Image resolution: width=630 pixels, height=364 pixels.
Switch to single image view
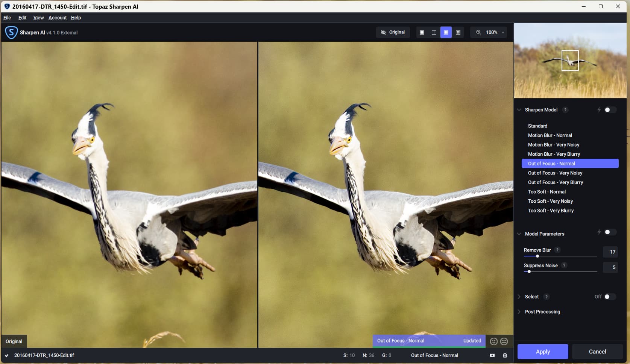tap(422, 32)
